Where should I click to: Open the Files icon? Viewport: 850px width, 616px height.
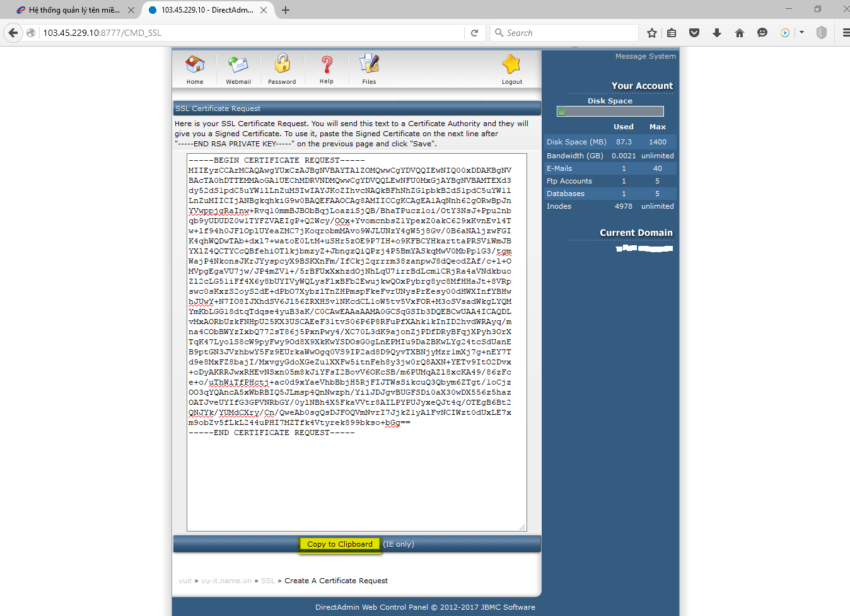tap(369, 64)
